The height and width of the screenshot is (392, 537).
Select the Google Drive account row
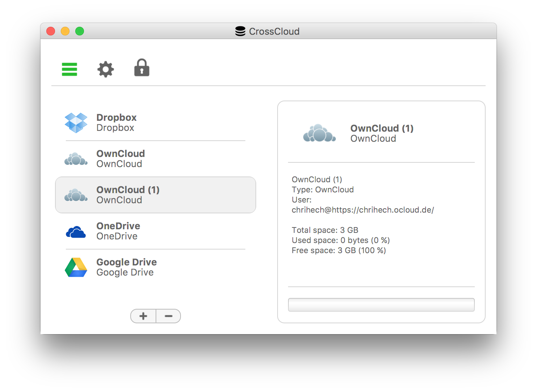156,267
